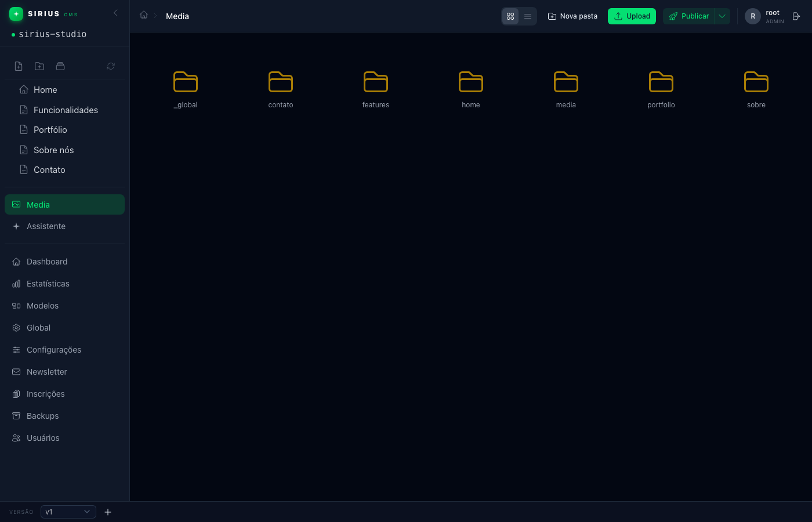Collapse the sidebar with chevron arrow
Image resolution: width=812 pixels, height=522 pixels.
pos(115,13)
